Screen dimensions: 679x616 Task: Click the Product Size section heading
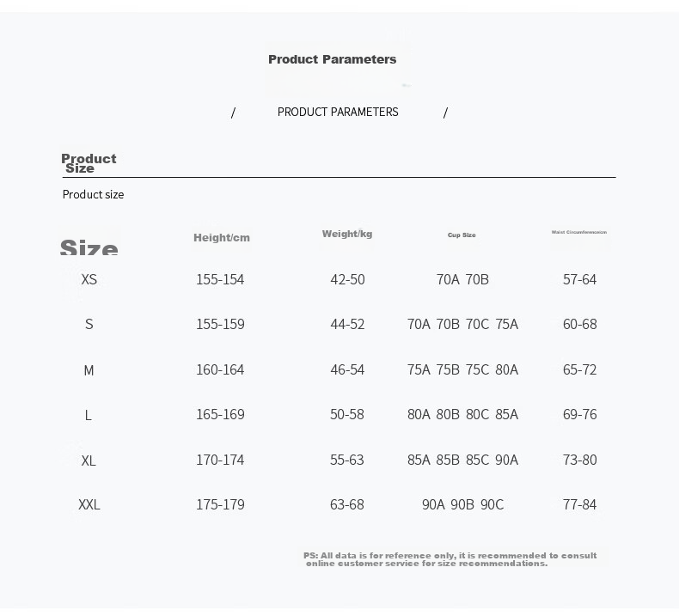coord(89,163)
